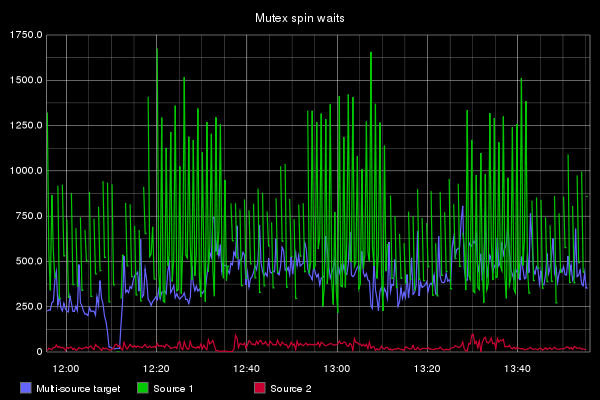This screenshot has height=400, width=600.
Task: Click the 750.0 y-axis label
Action: coord(27,216)
